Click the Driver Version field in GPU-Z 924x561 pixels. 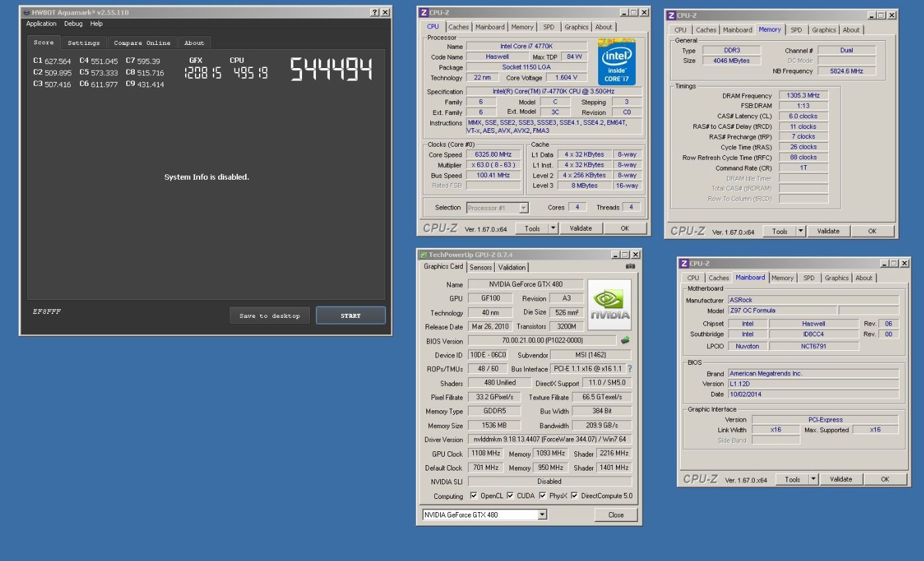coord(549,439)
